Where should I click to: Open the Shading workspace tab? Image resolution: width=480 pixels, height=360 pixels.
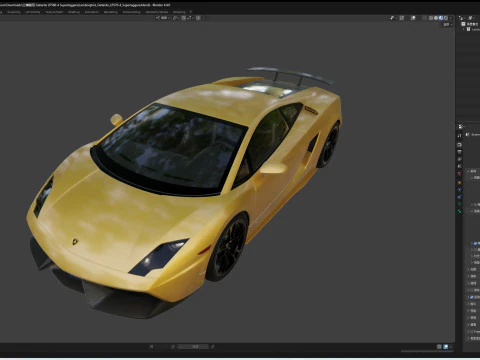74,12
